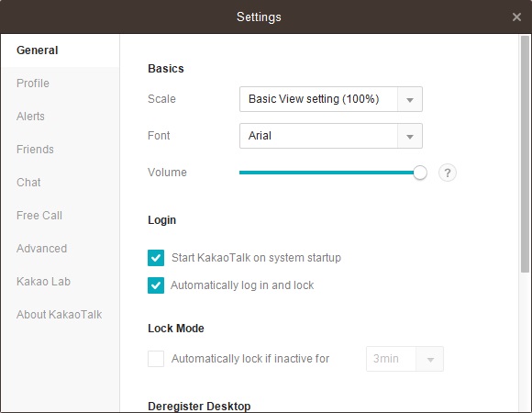
Task: Open the Scale dropdown
Action: click(x=331, y=99)
